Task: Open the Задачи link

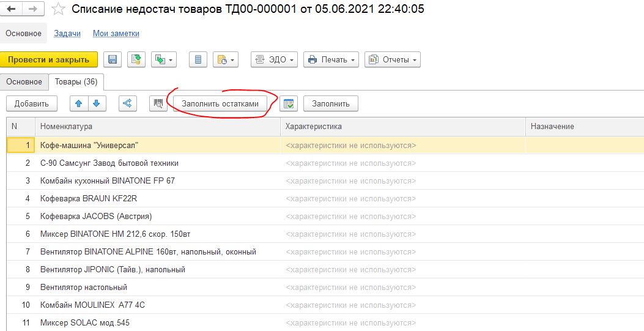Action: pos(67,34)
